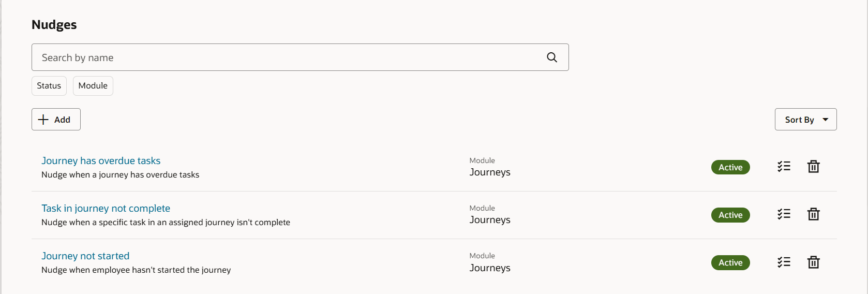This screenshot has height=294, width=868.
Task: Open Journey has overdue tasks nudge
Action: tap(101, 161)
